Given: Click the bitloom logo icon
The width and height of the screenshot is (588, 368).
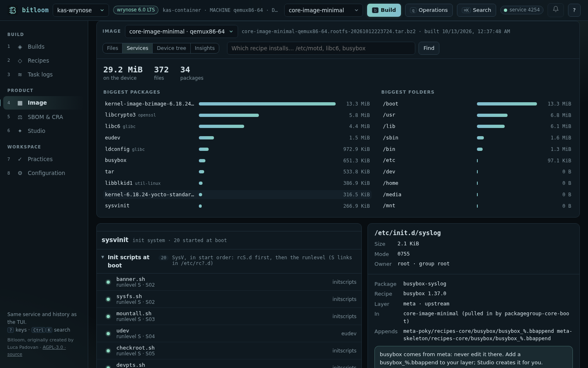Looking at the screenshot, I should [x=13, y=10].
